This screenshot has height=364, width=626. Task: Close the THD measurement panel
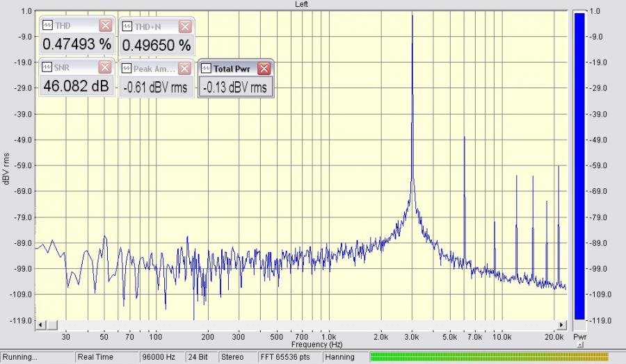point(106,26)
